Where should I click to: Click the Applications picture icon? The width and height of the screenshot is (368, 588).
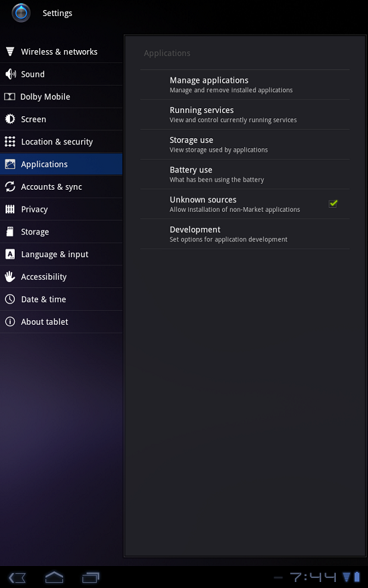tap(10, 164)
